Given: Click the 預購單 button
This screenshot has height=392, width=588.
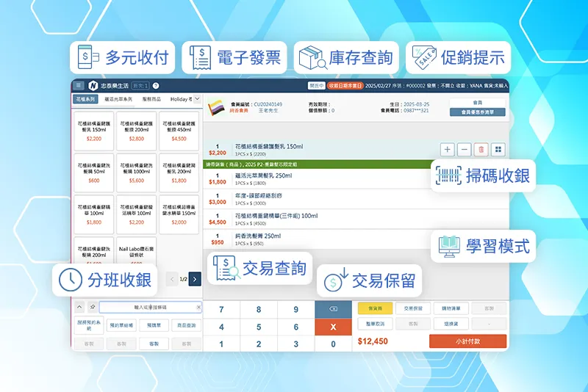Looking at the screenshot, I should pyautogui.click(x=154, y=325).
